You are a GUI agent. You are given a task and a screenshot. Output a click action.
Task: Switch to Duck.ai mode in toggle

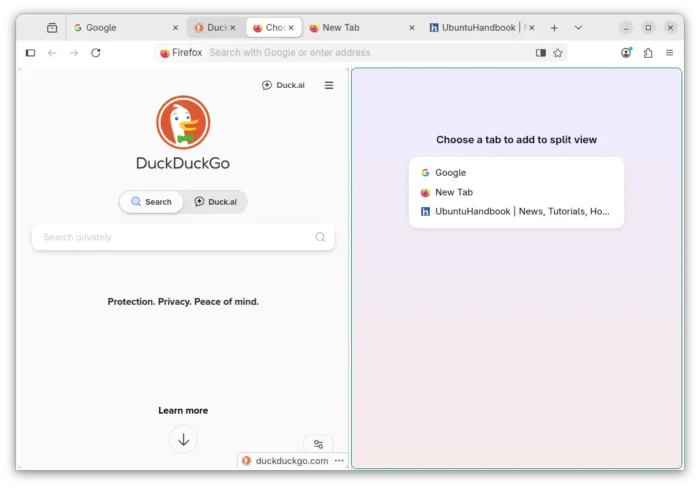(215, 202)
